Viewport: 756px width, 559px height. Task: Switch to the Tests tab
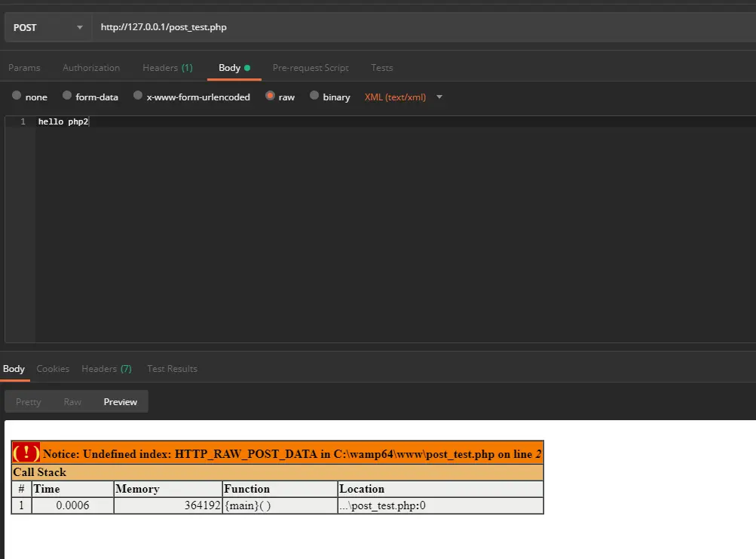coord(382,68)
